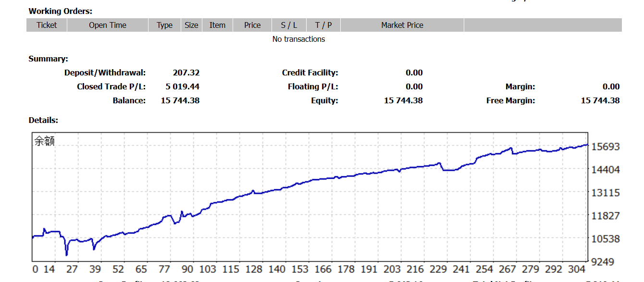
Task: Click the Size column header
Action: coord(191,25)
